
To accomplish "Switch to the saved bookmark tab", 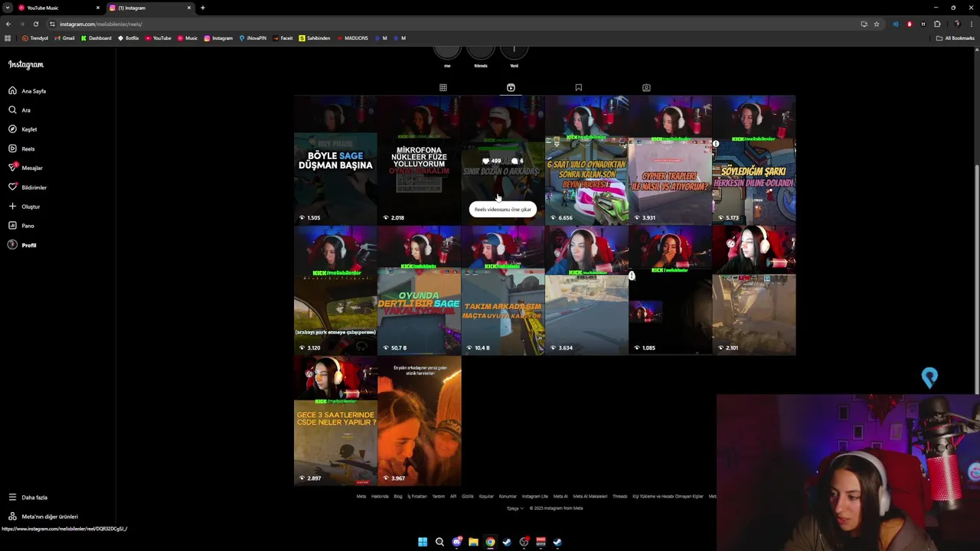I will coord(579,87).
